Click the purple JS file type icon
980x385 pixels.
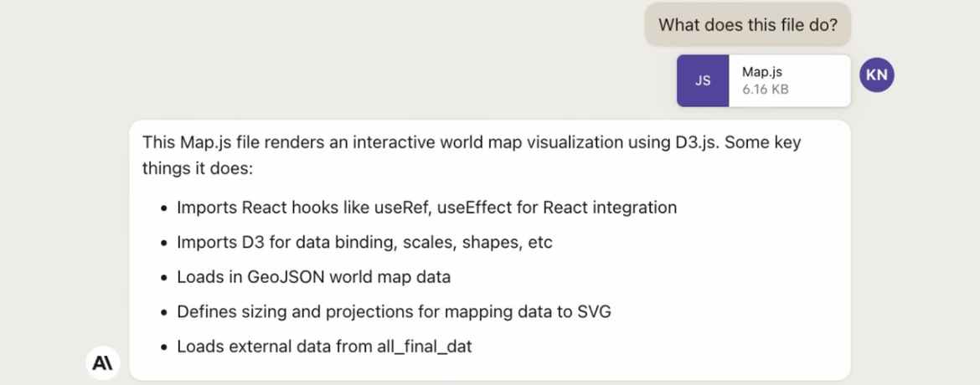click(x=703, y=81)
